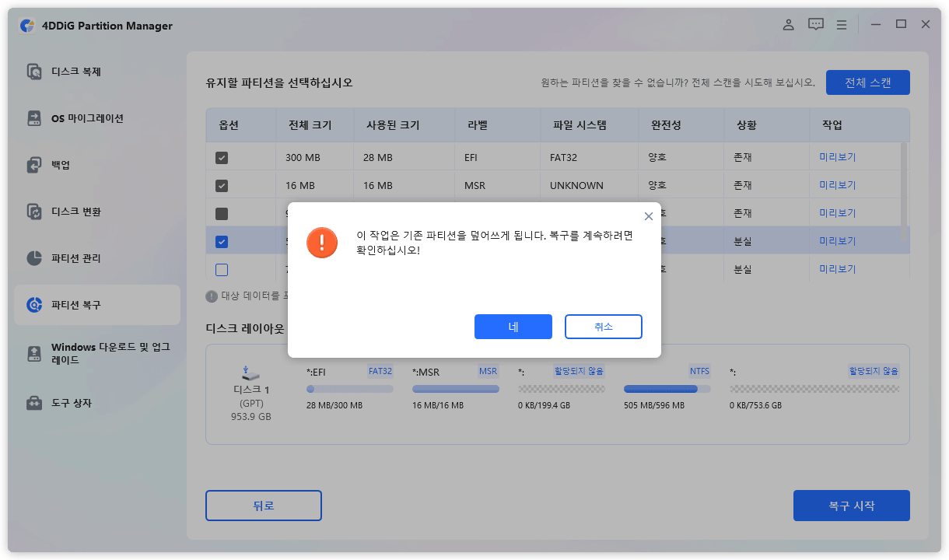Click the NTFS 505 MB partition bar
The width and height of the screenshot is (949, 560).
click(667, 389)
